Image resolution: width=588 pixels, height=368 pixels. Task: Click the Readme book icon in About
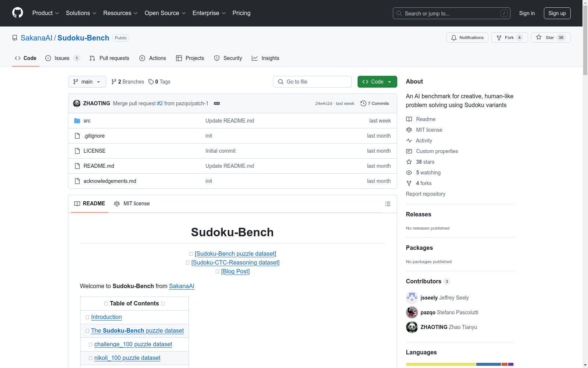[409, 119]
